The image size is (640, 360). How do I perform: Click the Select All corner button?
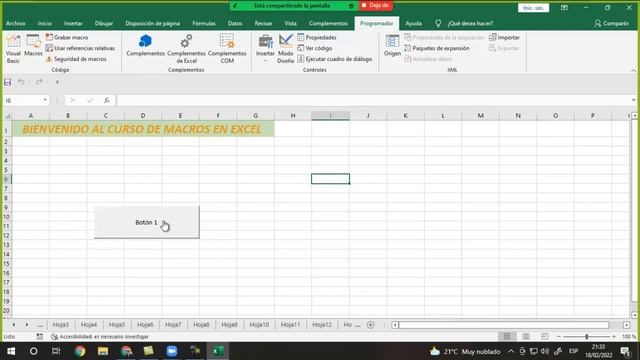[7, 116]
